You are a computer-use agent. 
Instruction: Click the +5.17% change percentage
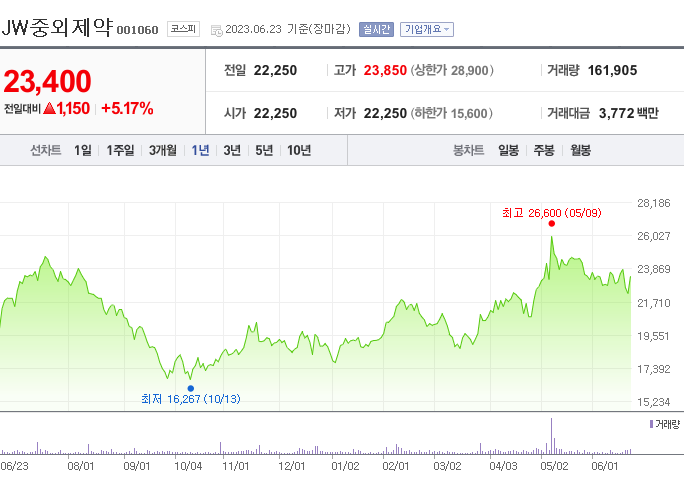[127, 108]
